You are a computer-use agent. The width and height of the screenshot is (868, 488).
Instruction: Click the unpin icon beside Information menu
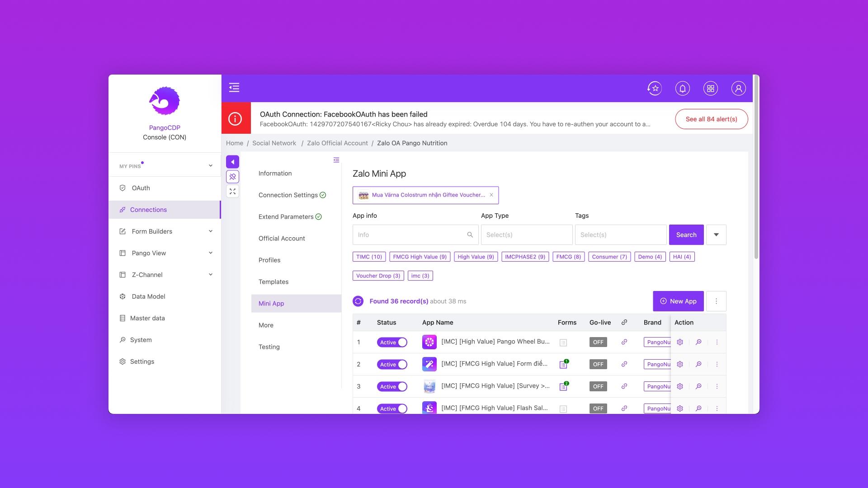click(232, 177)
